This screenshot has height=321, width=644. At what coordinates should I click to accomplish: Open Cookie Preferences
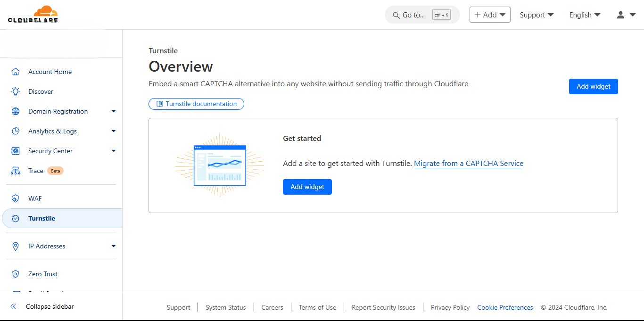[x=505, y=307]
